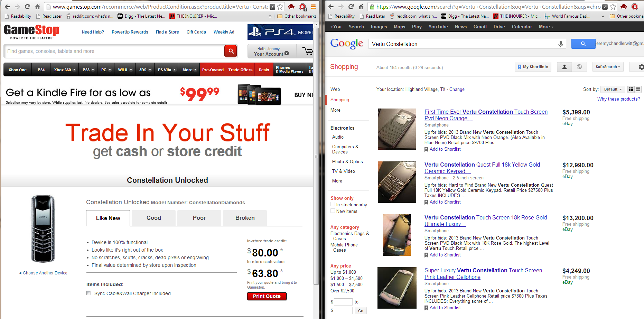Viewport: 644px width, 319px height.
Task: Select the Poor condition tab
Action: click(x=199, y=218)
